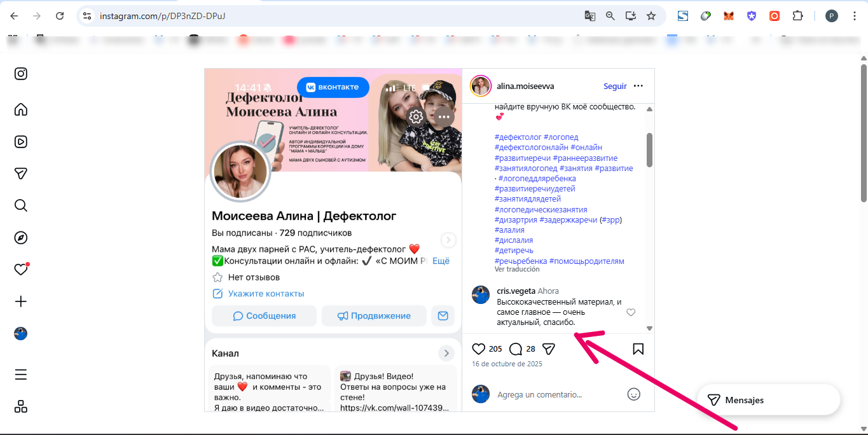Open Explore compass icon
Image resolution: width=868 pixels, height=435 pixels.
tap(21, 238)
